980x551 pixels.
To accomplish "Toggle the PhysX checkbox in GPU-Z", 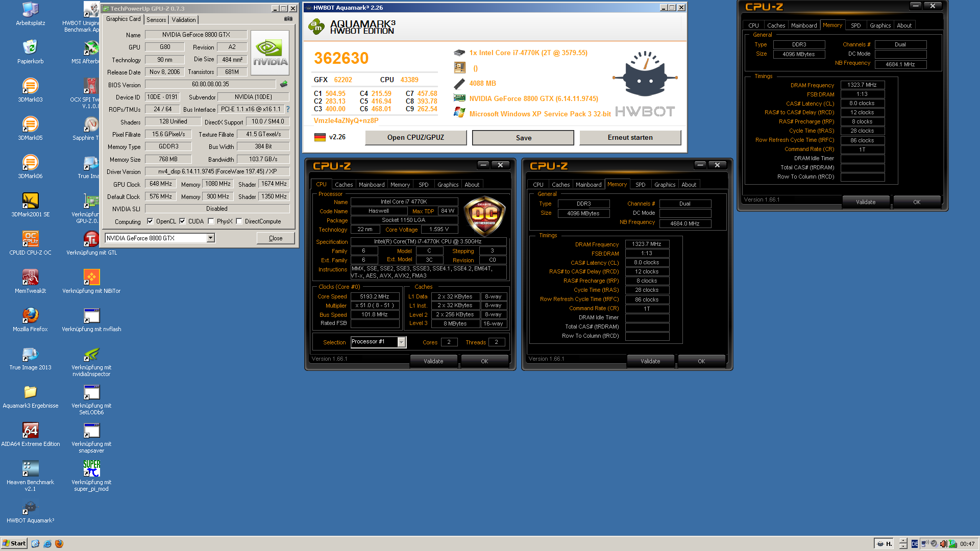I will [211, 221].
